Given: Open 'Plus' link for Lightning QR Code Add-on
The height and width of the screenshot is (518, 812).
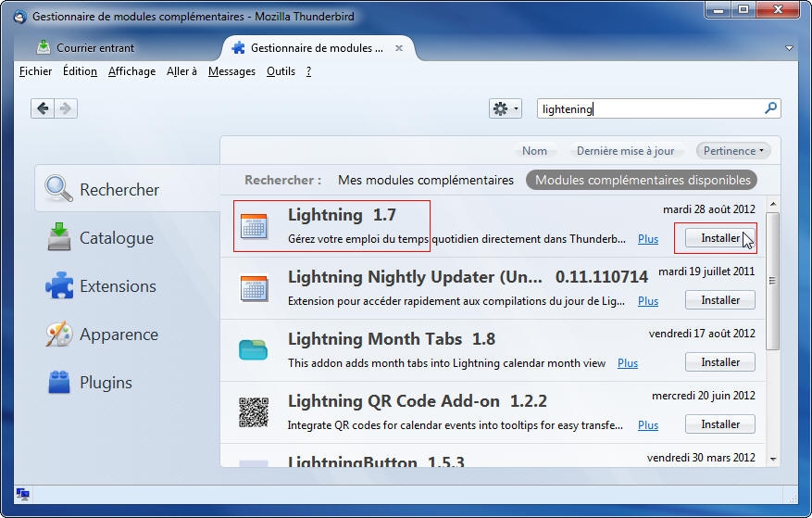Looking at the screenshot, I should pos(648,425).
